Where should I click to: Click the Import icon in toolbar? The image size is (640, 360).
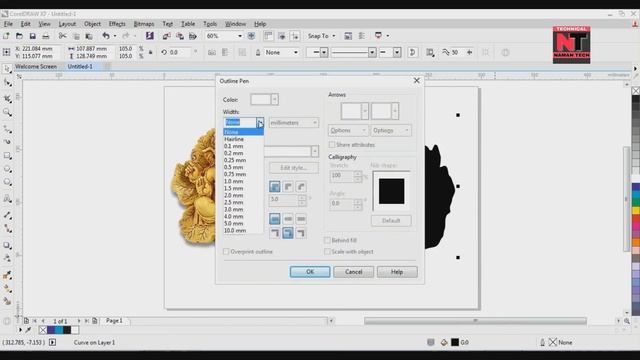[x=166, y=36]
